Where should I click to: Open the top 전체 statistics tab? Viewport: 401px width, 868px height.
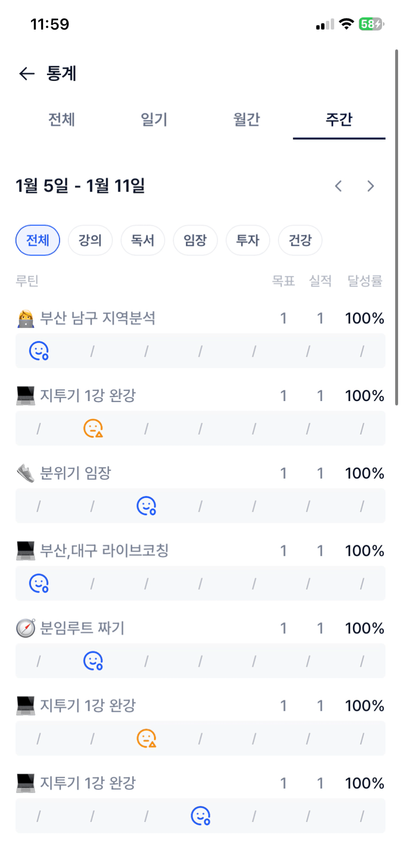(x=62, y=119)
